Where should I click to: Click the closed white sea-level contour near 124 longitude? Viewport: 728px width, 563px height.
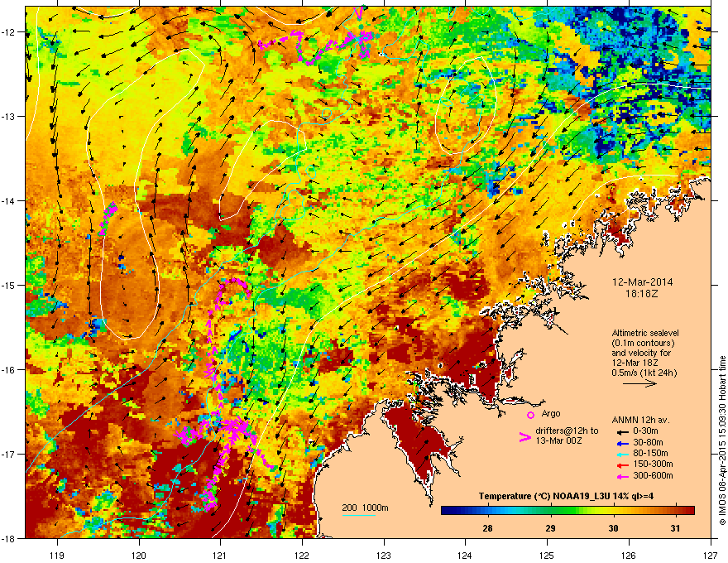466,105
